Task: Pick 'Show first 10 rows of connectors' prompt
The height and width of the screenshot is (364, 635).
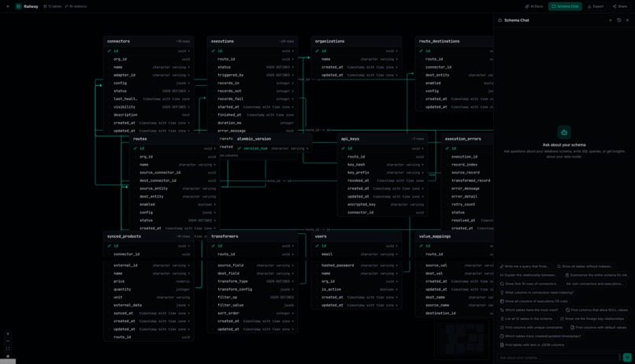Action: (529, 284)
